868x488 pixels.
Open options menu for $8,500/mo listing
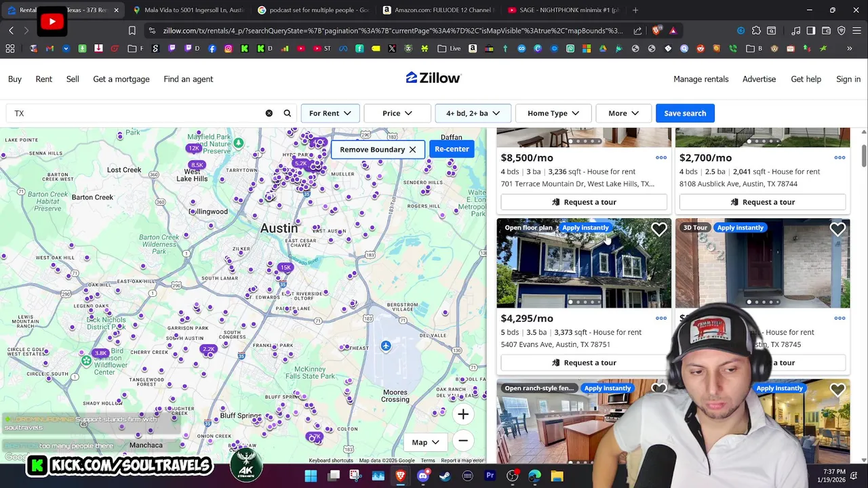[x=661, y=158]
